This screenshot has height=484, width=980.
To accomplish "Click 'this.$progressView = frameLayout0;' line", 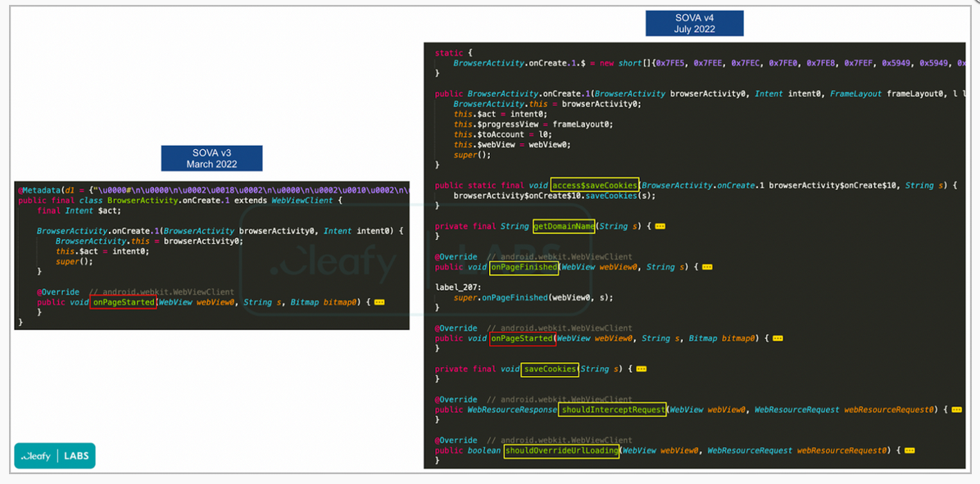I will 533,124.
